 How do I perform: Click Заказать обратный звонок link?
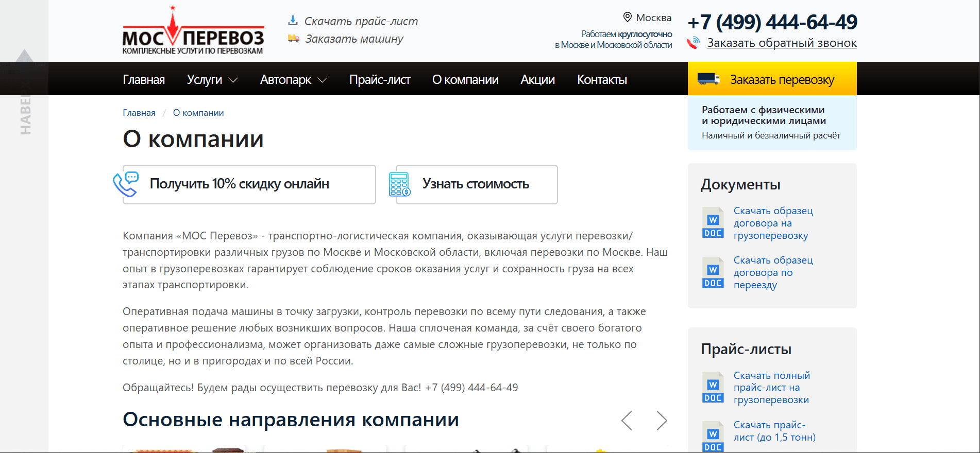(781, 43)
